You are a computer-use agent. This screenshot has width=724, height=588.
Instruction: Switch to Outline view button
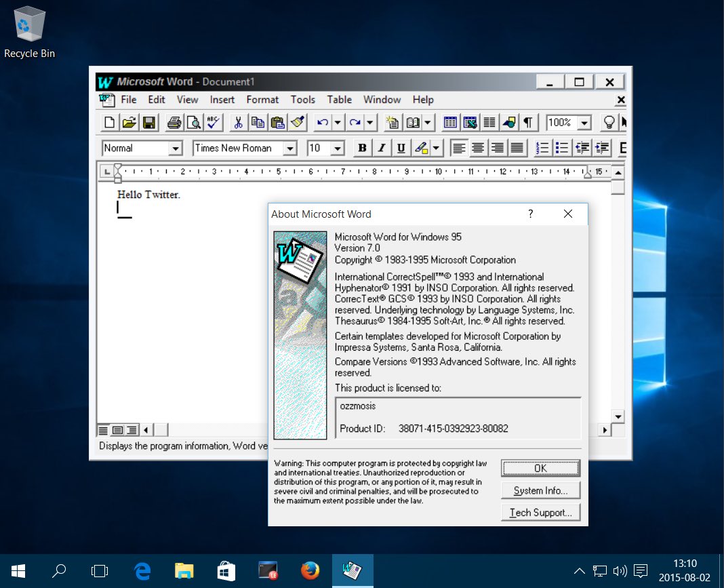[x=132, y=431]
